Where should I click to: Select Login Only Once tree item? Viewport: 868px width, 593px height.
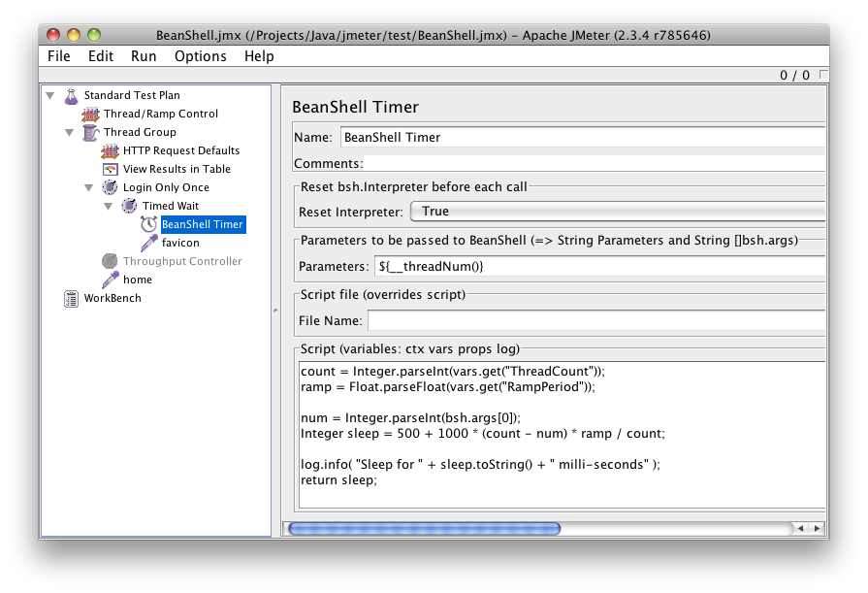coord(166,187)
